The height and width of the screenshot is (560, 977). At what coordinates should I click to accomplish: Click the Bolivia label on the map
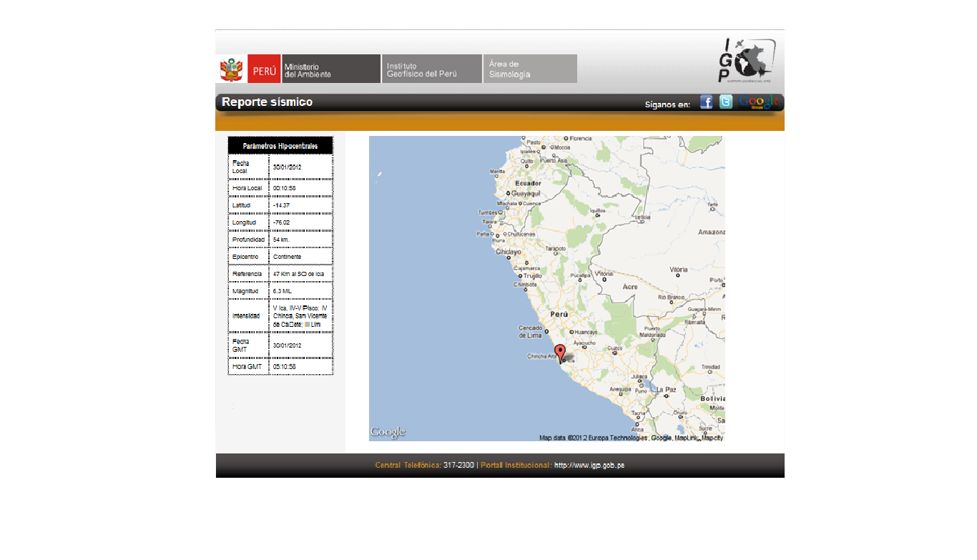click(x=712, y=398)
